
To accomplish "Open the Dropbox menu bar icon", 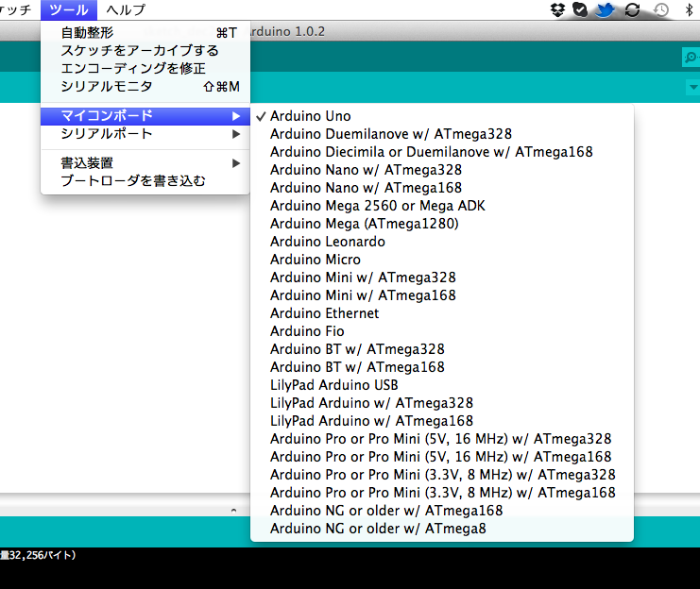I will click(557, 9).
